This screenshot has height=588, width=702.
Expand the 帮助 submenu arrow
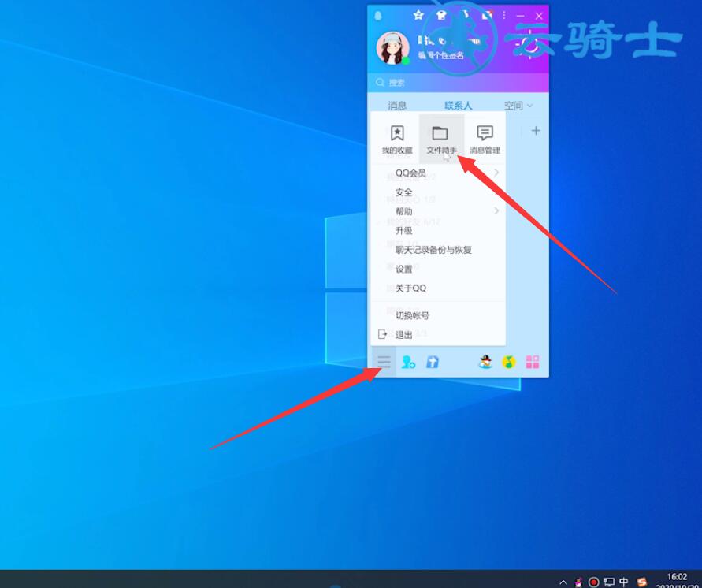coord(496,210)
